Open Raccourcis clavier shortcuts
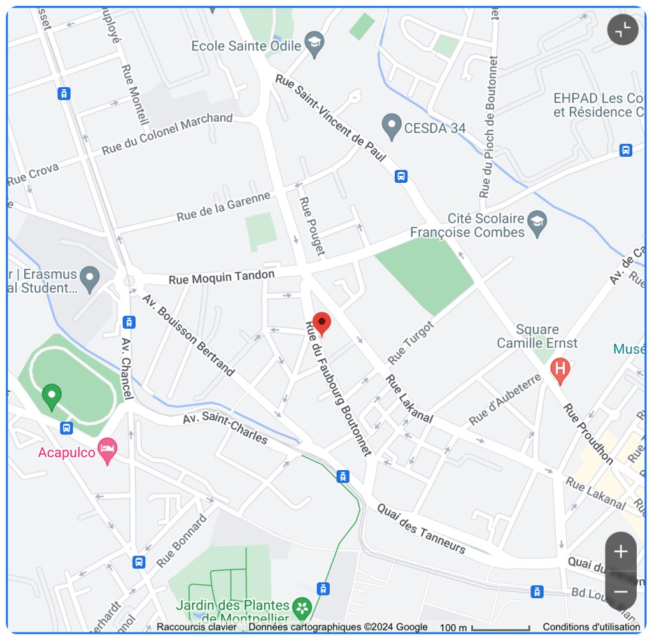Viewport: 652px width, 644px height. tap(196, 627)
